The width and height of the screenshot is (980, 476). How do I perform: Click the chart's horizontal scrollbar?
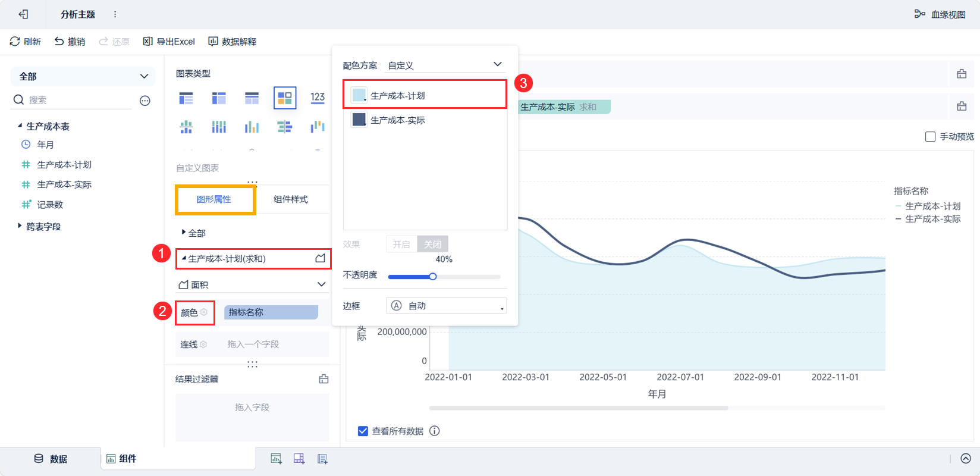[579, 408]
